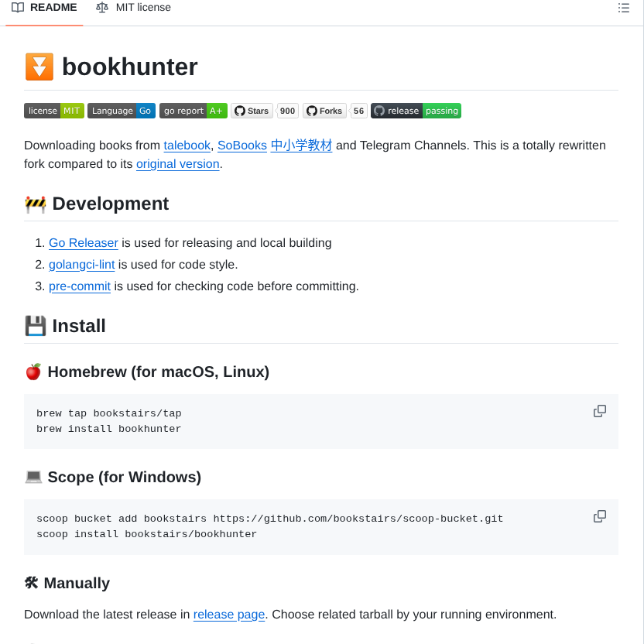Open the pre-commit link
Viewport: 644px width, 644px height.
click(x=79, y=286)
